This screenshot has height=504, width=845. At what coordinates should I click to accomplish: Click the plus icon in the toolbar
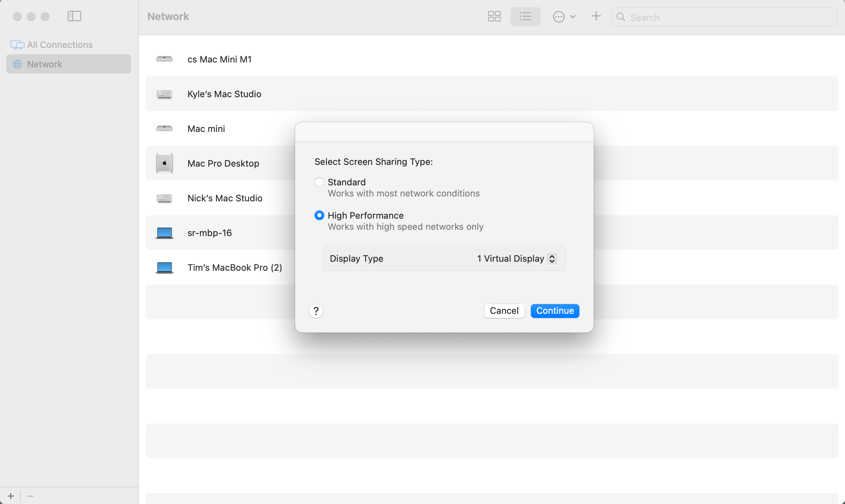[596, 16]
